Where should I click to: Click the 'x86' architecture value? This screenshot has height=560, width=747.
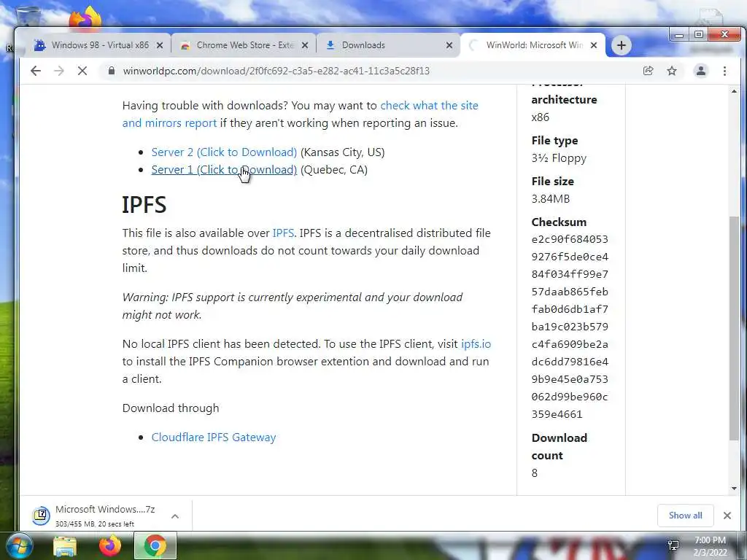click(x=541, y=117)
